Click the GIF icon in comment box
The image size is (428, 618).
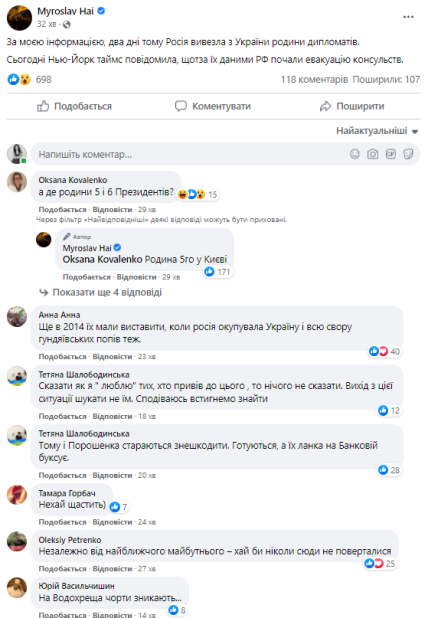coord(391,154)
